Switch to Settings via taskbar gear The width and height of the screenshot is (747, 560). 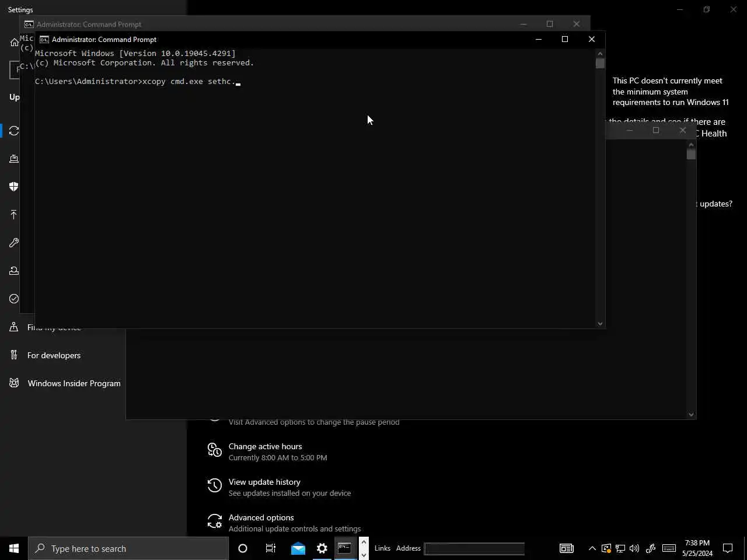(x=322, y=548)
